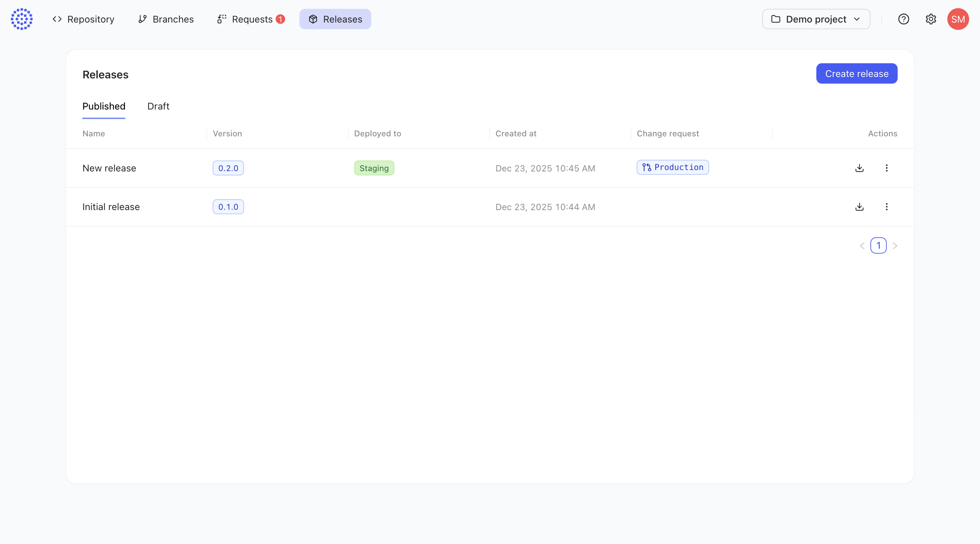The width and height of the screenshot is (980, 544).
Task: Go to next page arrow
Action: coord(895,246)
